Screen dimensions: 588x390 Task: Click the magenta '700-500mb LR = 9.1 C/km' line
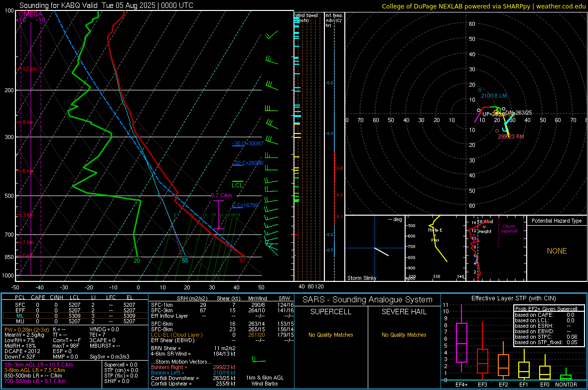34,381
